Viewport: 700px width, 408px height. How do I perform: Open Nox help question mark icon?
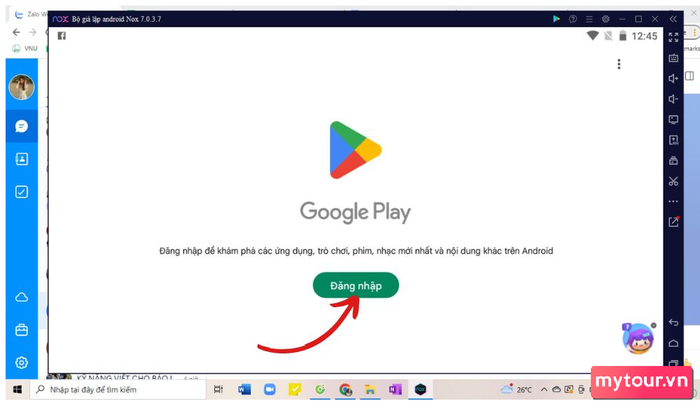click(573, 19)
